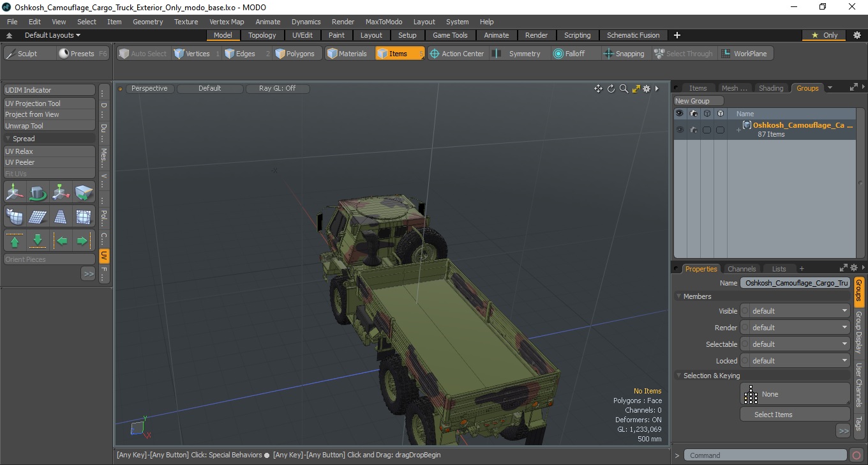The width and height of the screenshot is (868, 465).
Task: Switch to the Shading tab
Action: 771,88
